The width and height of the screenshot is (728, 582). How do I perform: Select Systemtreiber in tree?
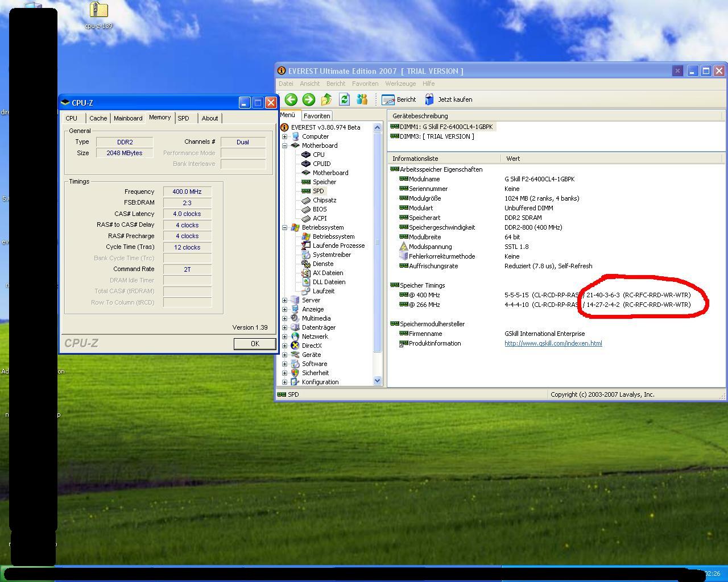(x=332, y=255)
